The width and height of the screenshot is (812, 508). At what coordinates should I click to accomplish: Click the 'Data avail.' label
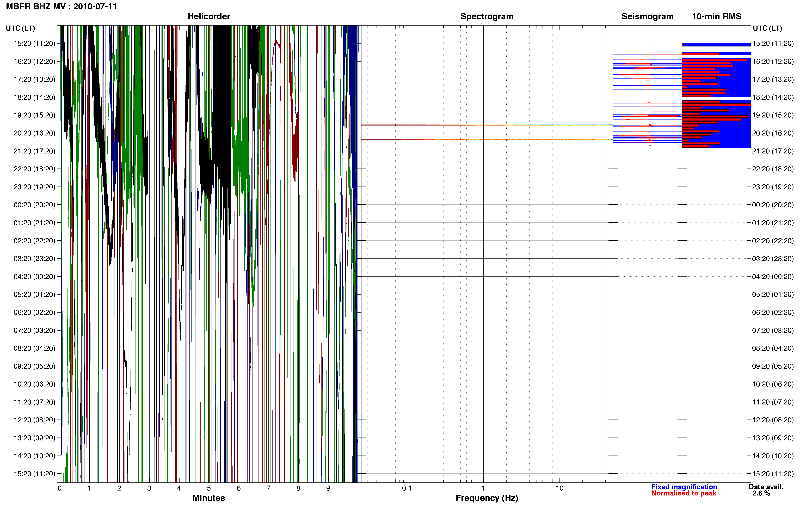click(x=766, y=487)
